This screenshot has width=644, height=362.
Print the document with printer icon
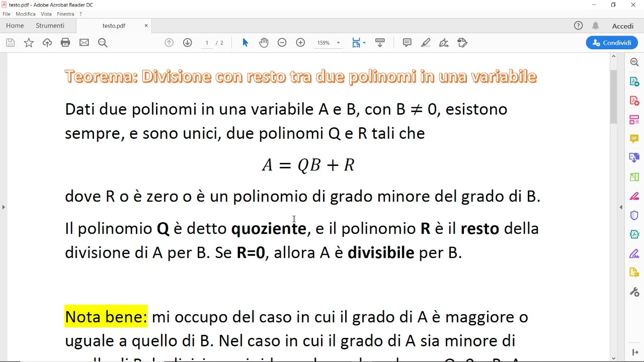[x=65, y=43]
